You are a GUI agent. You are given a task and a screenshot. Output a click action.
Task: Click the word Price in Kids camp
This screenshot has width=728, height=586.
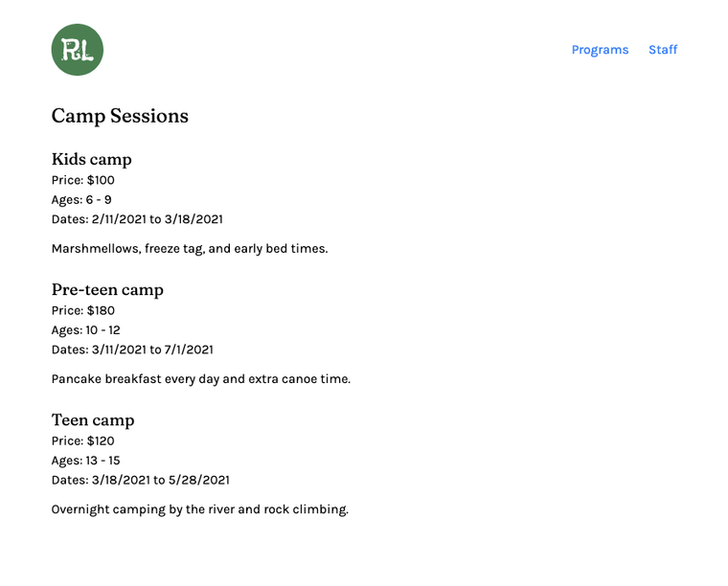[66, 180]
